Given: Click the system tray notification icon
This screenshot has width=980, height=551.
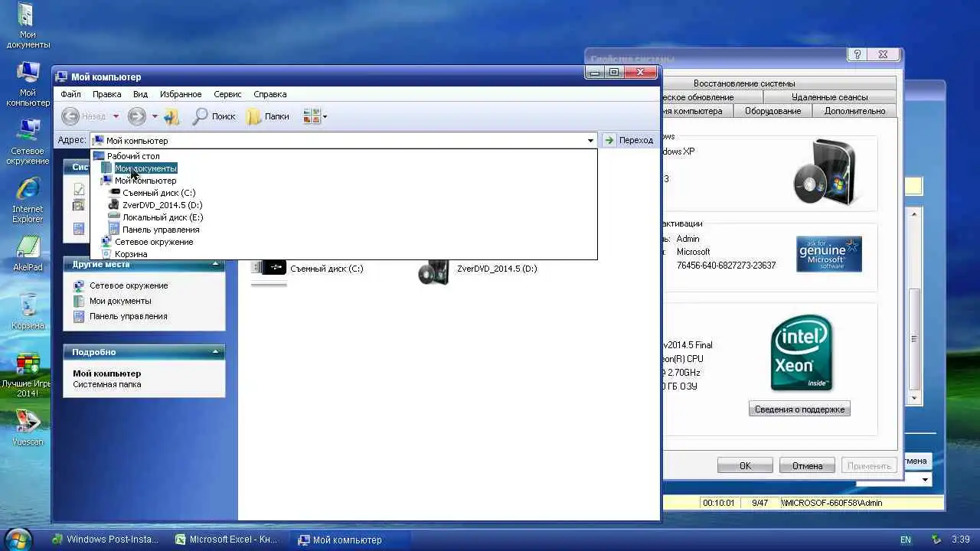Looking at the screenshot, I should click(936, 540).
